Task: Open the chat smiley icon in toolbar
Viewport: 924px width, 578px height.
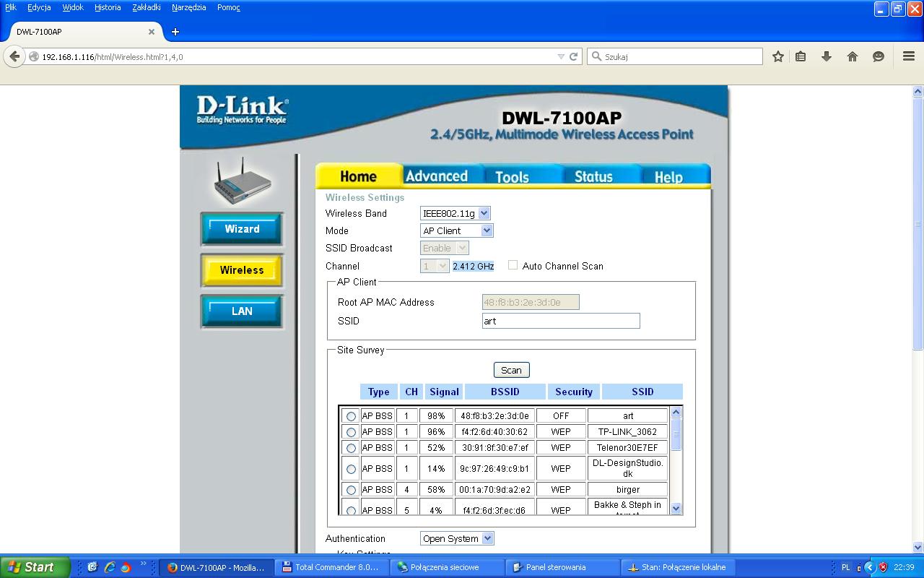Action: pyautogui.click(x=879, y=56)
